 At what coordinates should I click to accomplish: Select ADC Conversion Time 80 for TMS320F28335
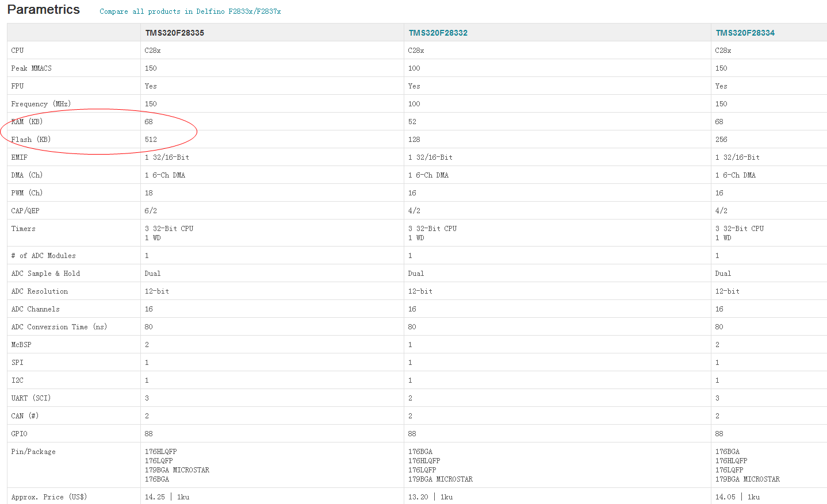pos(149,327)
